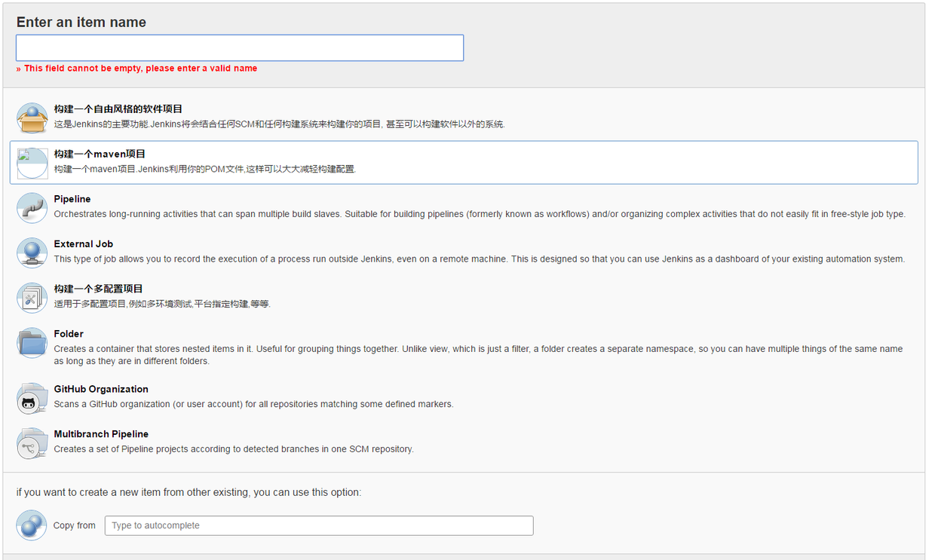
Task: Click the maven project POM description text
Action: [204, 169]
